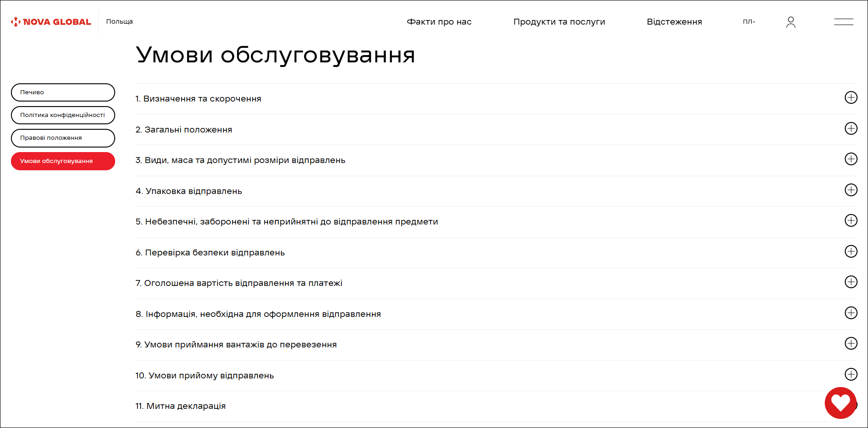Click plus icon beside Загальні положення
Screen dimensions: 868x428
[851, 128]
